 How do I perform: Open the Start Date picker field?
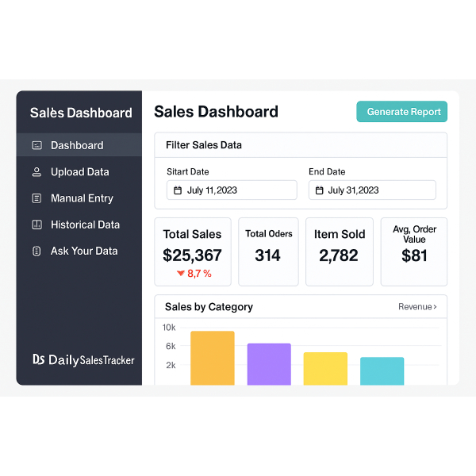point(232,190)
